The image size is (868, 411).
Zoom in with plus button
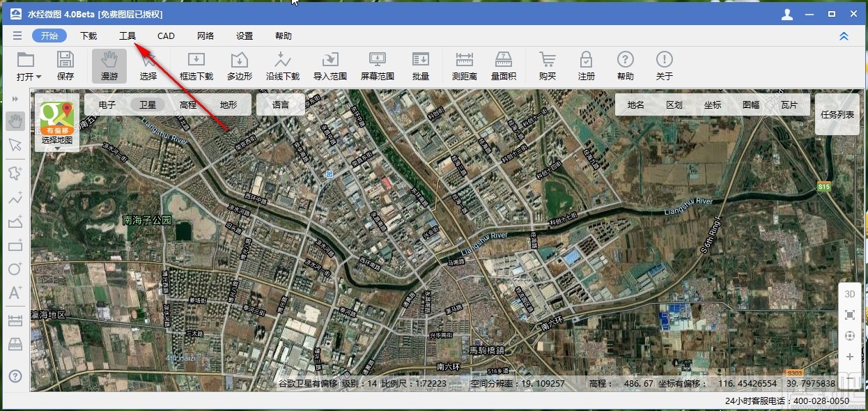point(850,357)
